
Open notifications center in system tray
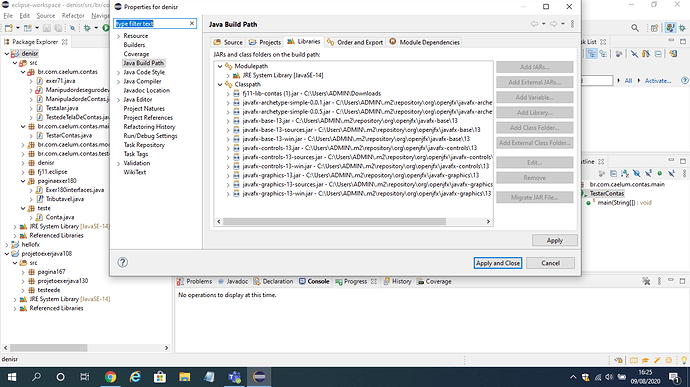pyautogui.click(x=674, y=377)
